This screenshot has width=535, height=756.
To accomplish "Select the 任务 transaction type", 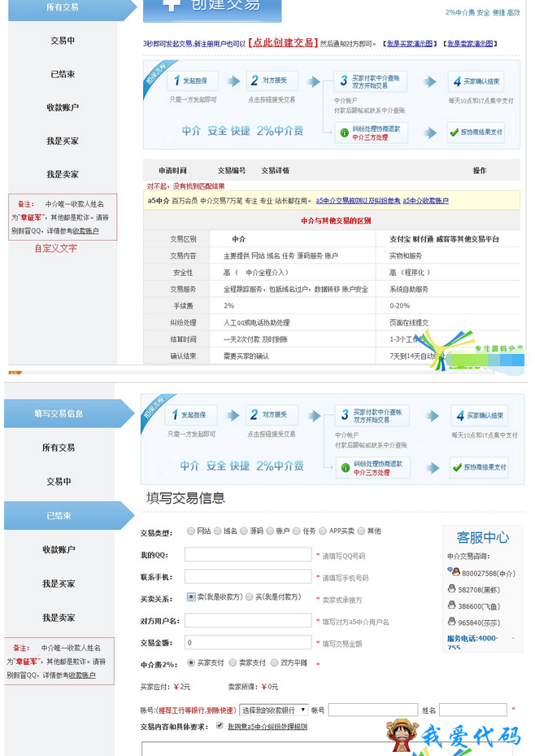I will (x=297, y=531).
